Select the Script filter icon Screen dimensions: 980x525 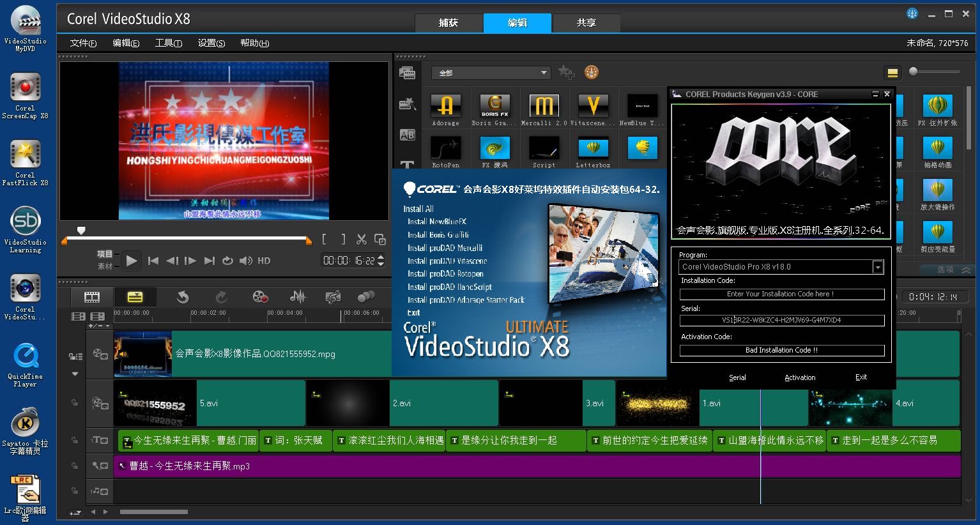point(544,148)
